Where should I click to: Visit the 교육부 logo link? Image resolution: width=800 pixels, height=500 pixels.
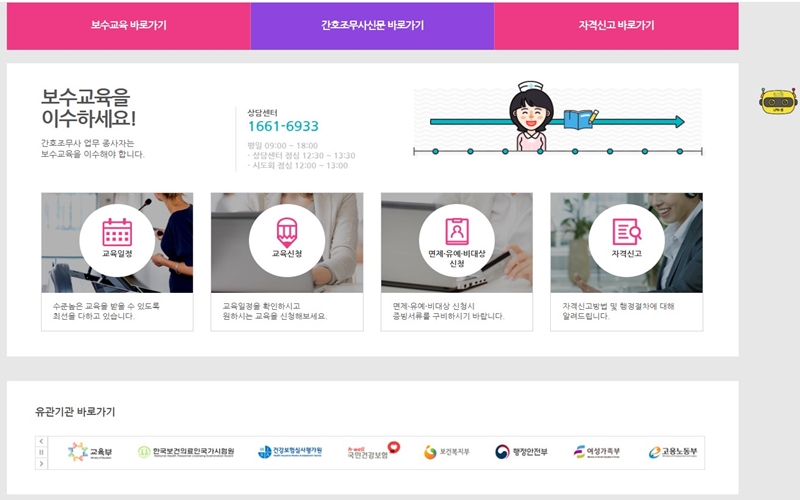[x=90, y=452]
